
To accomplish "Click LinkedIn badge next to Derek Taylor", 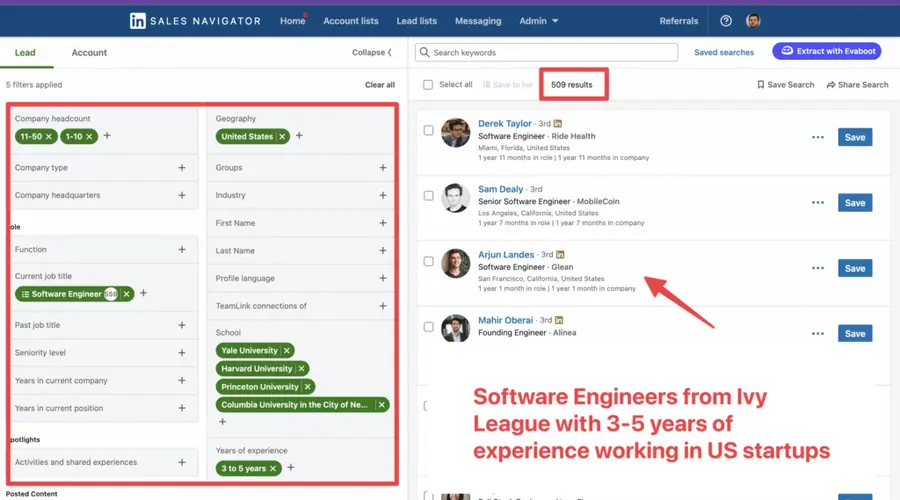I will coord(558,123).
